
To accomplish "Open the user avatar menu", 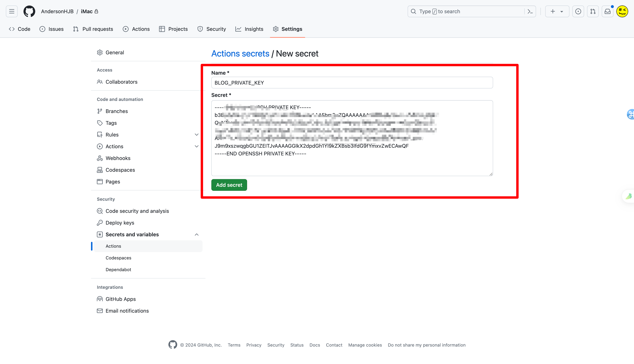I will 622,12.
